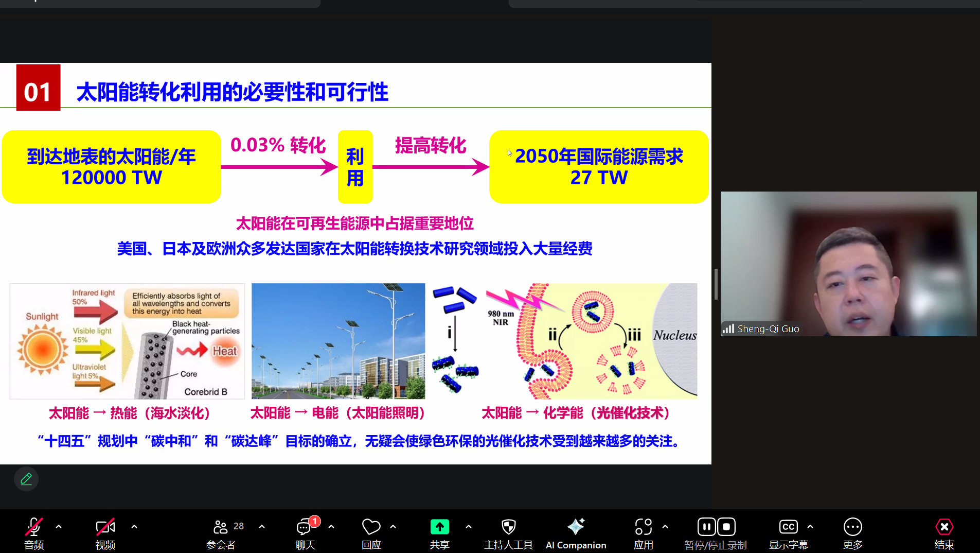The height and width of the screenshot is (553, 980).
Task: Expand the share options chevron
Action: (468, 526)
